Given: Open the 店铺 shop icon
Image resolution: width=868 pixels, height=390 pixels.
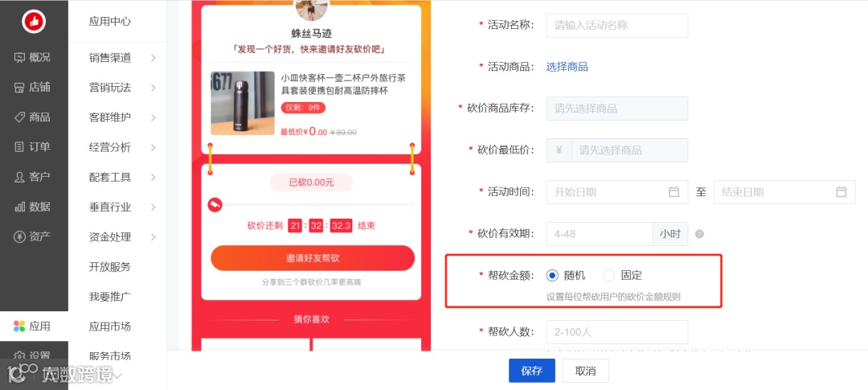Looking at the screenshot, I should point(19,87).
